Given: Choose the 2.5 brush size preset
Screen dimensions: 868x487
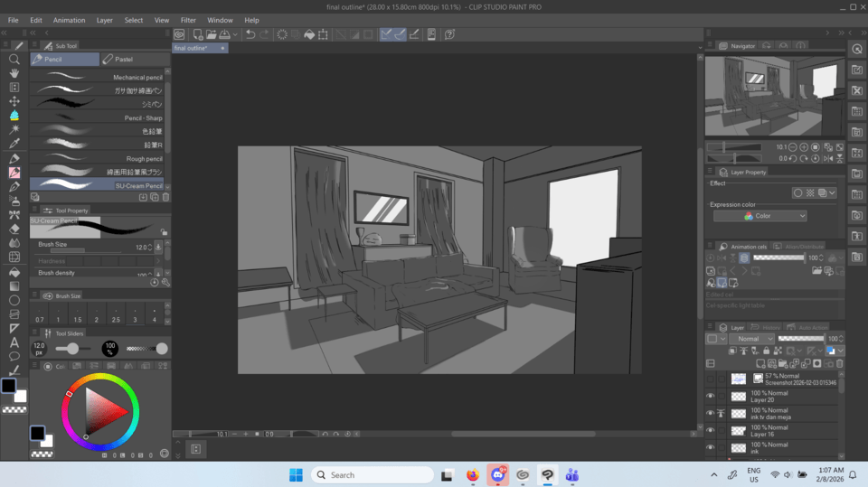Looking at the screenshot, I should (116, 315).
